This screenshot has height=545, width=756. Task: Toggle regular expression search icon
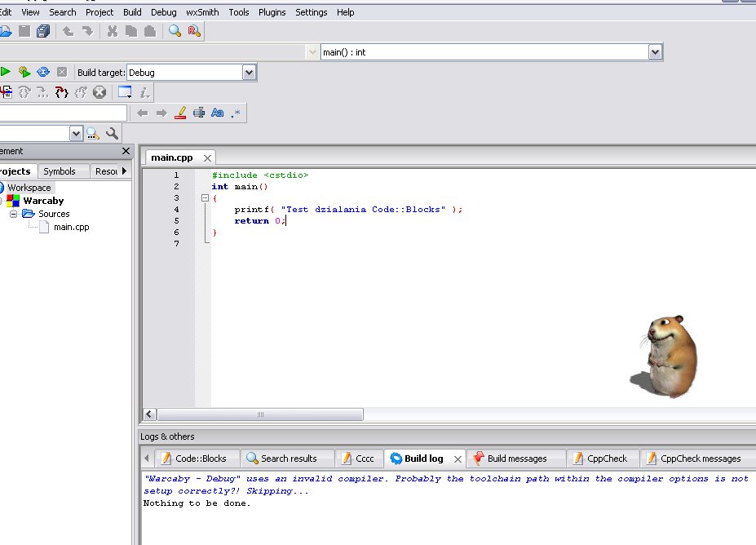(x=236, y=113)
